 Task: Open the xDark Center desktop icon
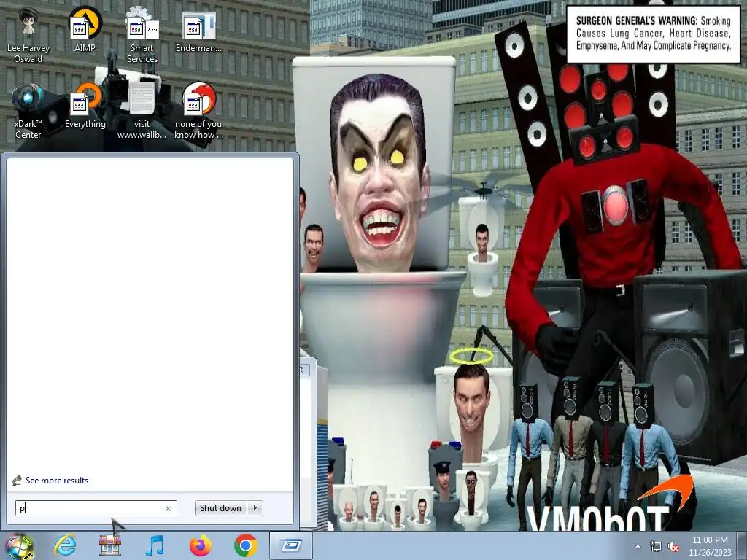28,111
